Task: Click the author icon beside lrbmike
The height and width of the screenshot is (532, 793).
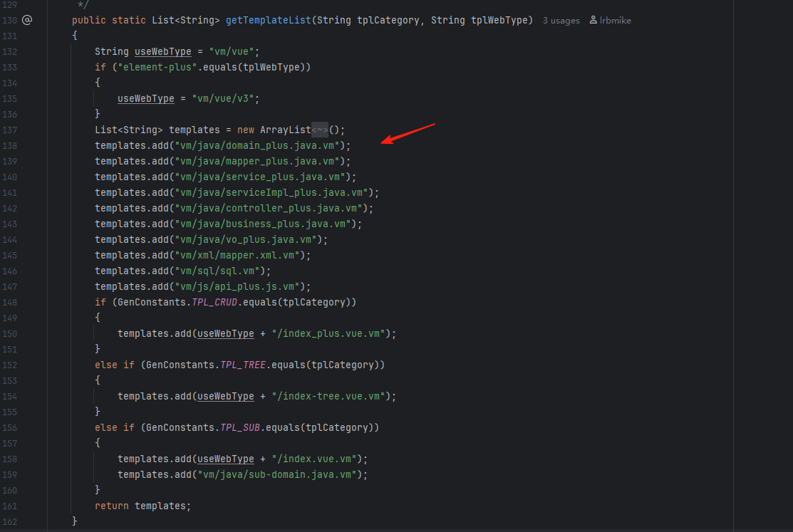Action: [x=594, y=21]
